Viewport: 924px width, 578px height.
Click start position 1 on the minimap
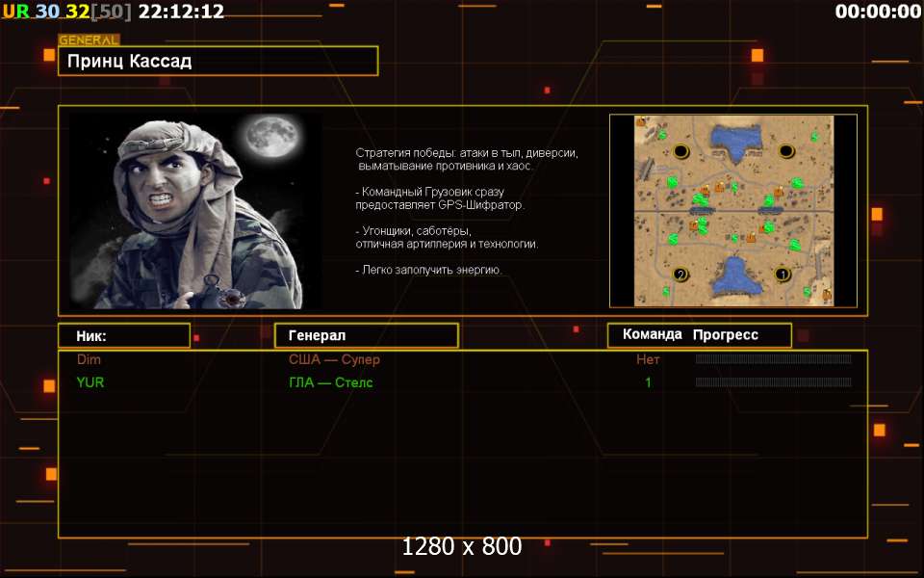783,275
